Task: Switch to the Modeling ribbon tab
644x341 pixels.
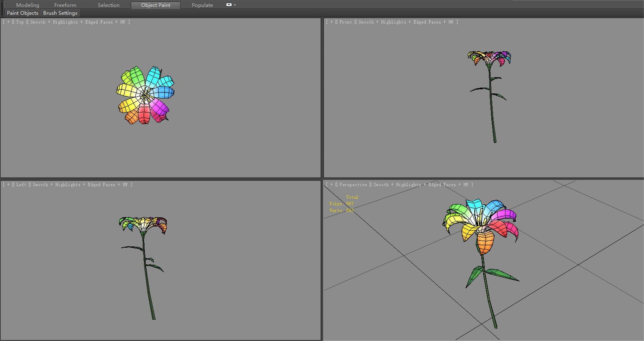Action: 28,5
